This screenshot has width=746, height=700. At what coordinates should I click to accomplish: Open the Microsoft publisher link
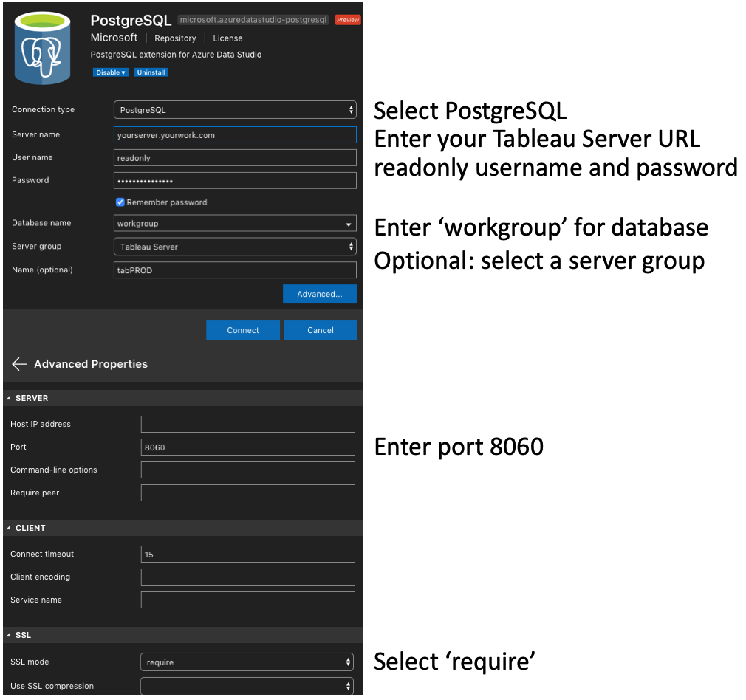(114, 38)
